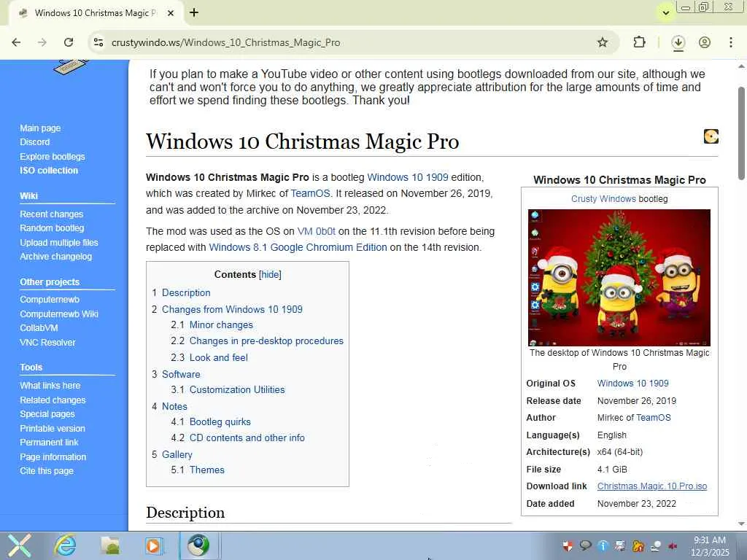This screenshot has width=747, height=560.
Task: Open Cite this page link
Action: point(47,471)
